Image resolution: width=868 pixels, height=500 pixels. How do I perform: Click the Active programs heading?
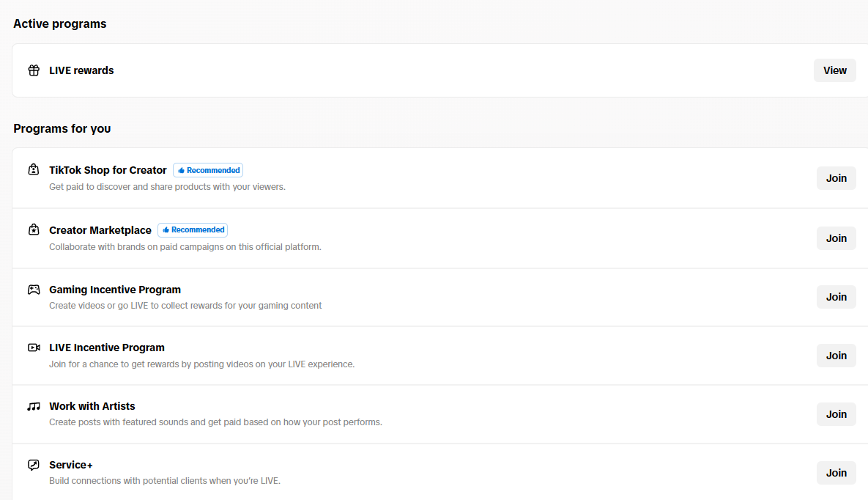click(x=60, y=24)
